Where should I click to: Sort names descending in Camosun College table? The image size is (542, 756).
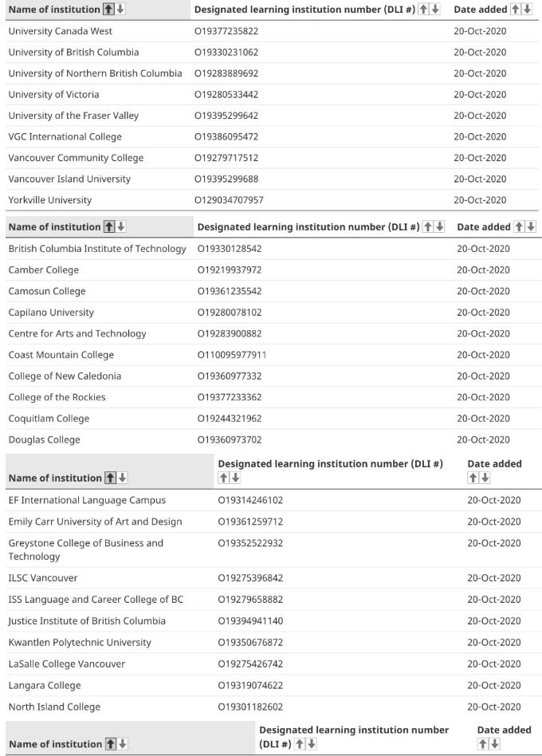point(121,227)
